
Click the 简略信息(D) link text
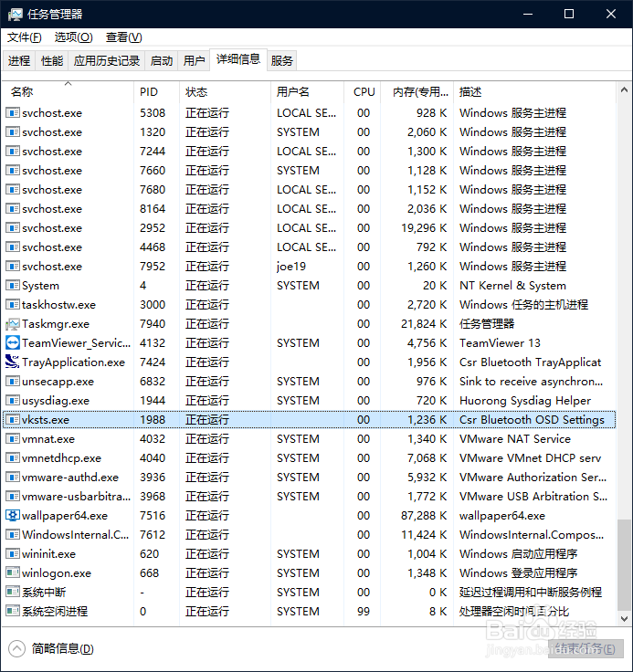(63, 648)
